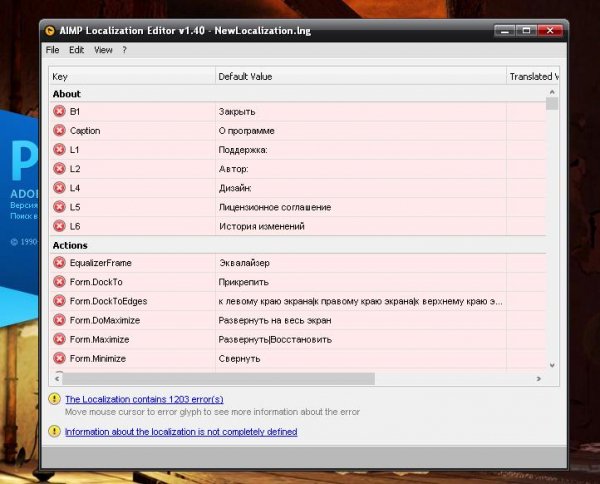Click the default value 'О программе'
Screen dimensions: 600x484
point(246,131)
